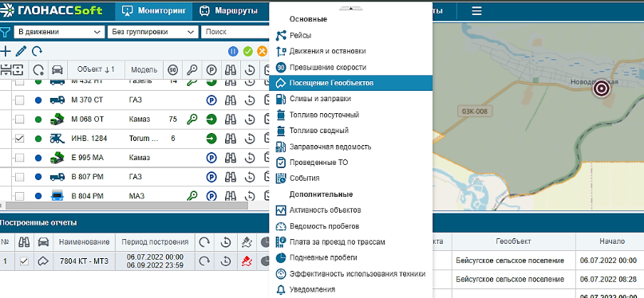This screenshot has height=298, width=644.
Task: Check the B 807 PM checkbox
Action: (19, 177)
